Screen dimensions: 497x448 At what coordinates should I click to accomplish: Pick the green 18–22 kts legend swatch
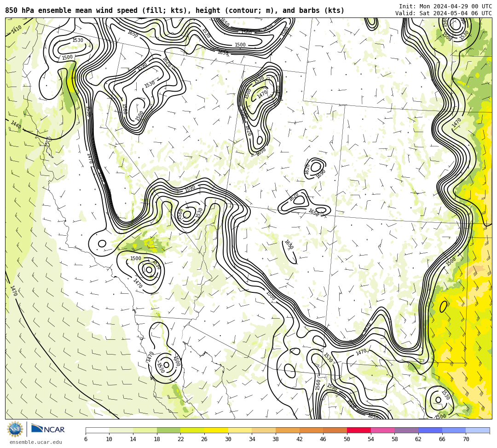[x=168, y=430]
